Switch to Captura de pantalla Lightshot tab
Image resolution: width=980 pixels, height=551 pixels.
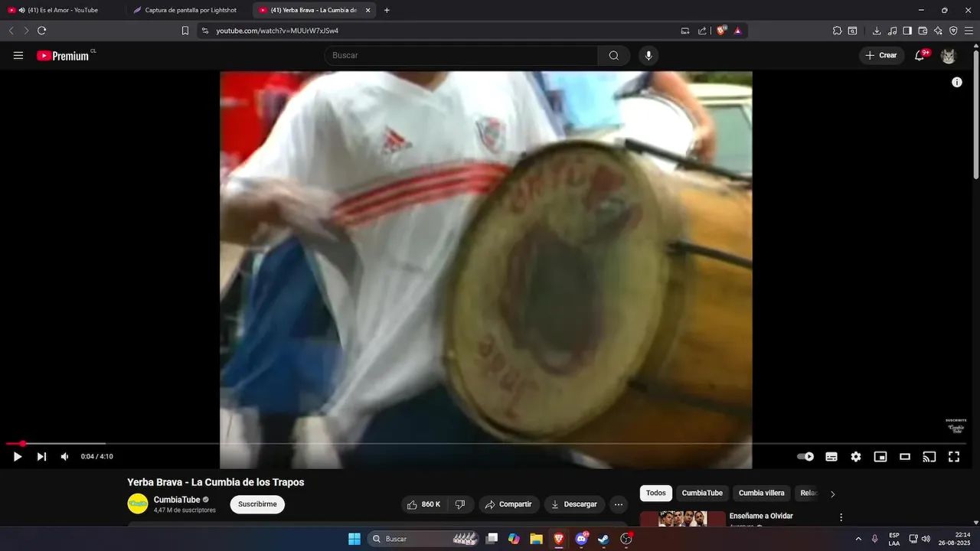(x=188, y=10)
